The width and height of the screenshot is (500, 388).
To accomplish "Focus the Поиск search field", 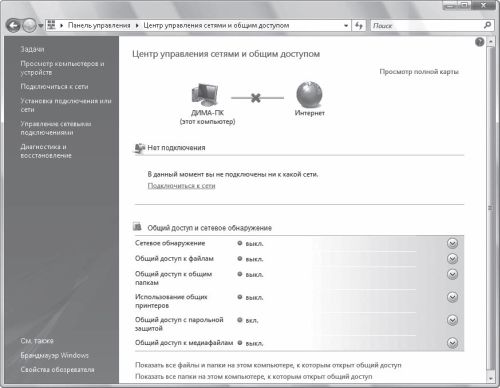I will [426, 25].
